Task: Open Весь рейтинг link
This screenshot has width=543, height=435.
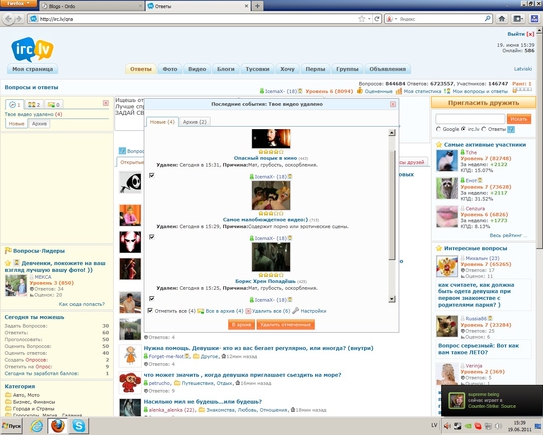Action: coord(508,236)
